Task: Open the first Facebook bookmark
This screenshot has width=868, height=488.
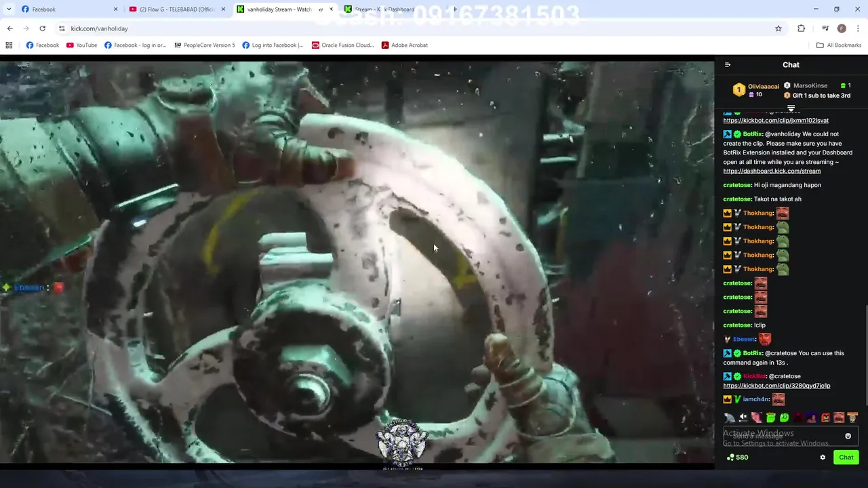Action: point(42,45)
